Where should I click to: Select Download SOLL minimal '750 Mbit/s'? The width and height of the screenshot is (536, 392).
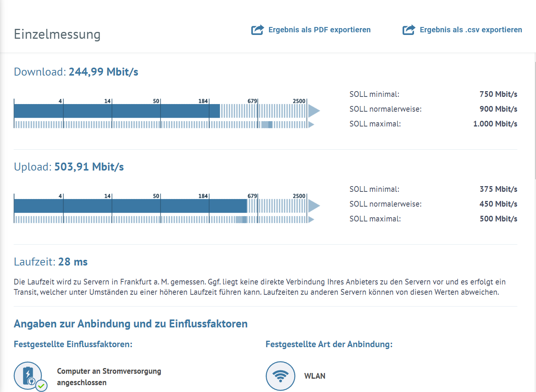(x=498, y=94)
